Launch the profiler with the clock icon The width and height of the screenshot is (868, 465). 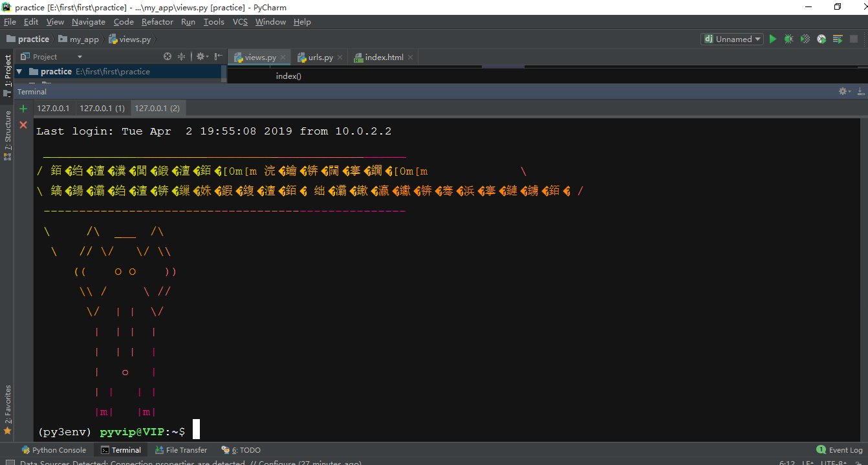pyautogui.click(x=821, y=39)
